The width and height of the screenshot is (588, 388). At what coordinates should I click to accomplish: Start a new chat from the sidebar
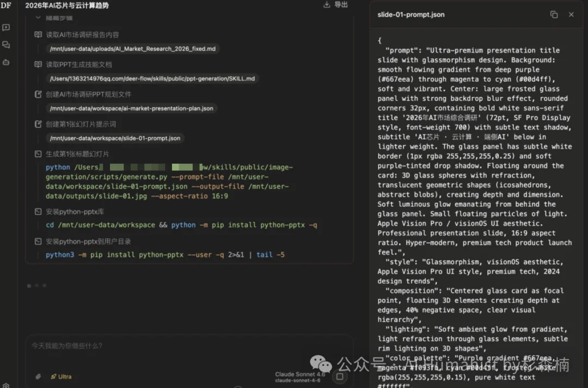pyautogui.click(x=6, y=28)
